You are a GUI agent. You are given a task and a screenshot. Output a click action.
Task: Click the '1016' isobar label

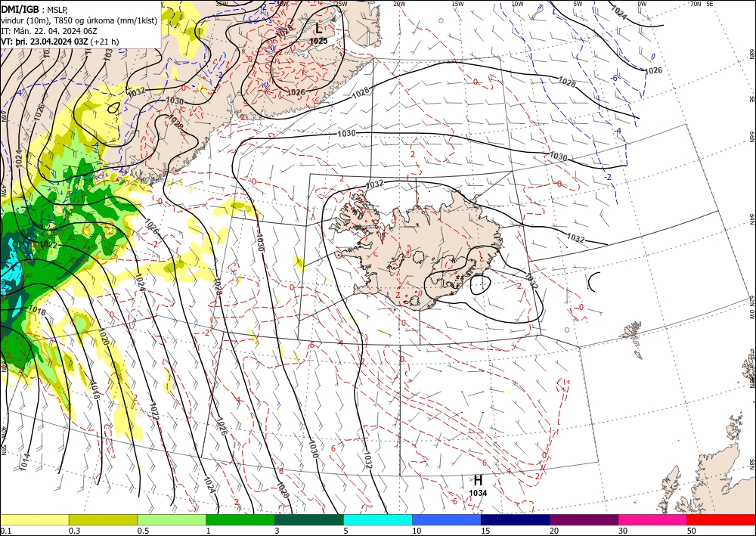point(38,309)
